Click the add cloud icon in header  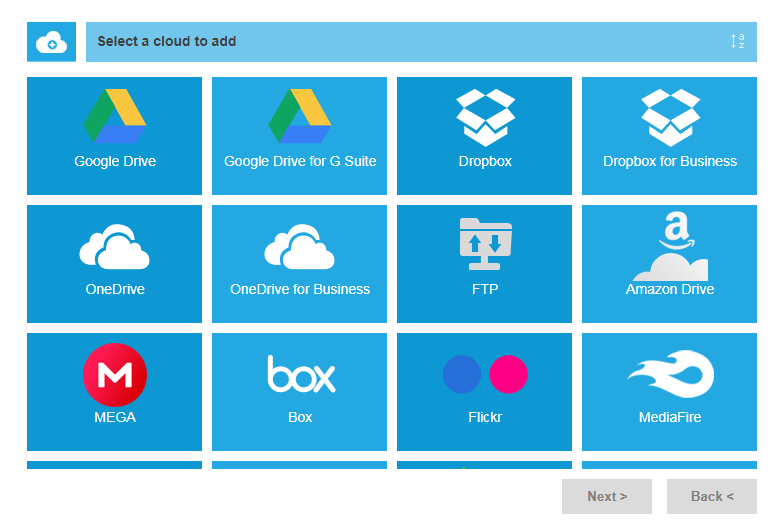coord(51,42)
